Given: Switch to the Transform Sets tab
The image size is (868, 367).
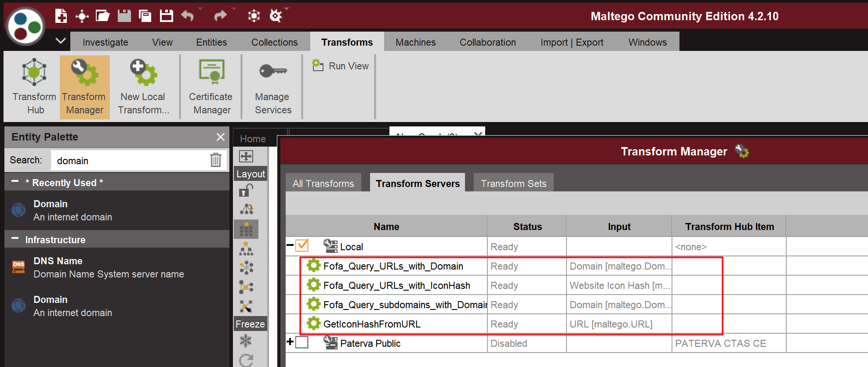Looking at the screenshot, I should (x=513, y=183).
